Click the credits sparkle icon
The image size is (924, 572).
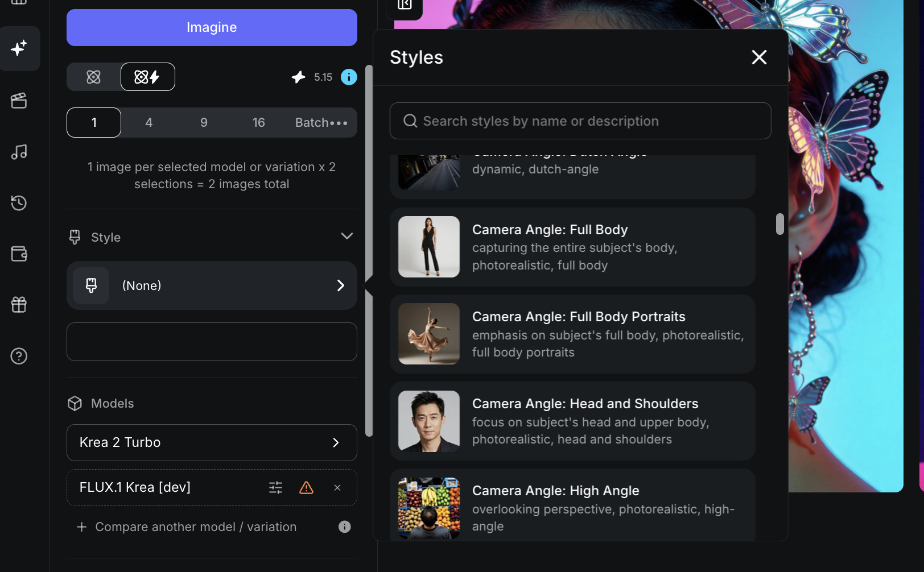coord(299,77)
